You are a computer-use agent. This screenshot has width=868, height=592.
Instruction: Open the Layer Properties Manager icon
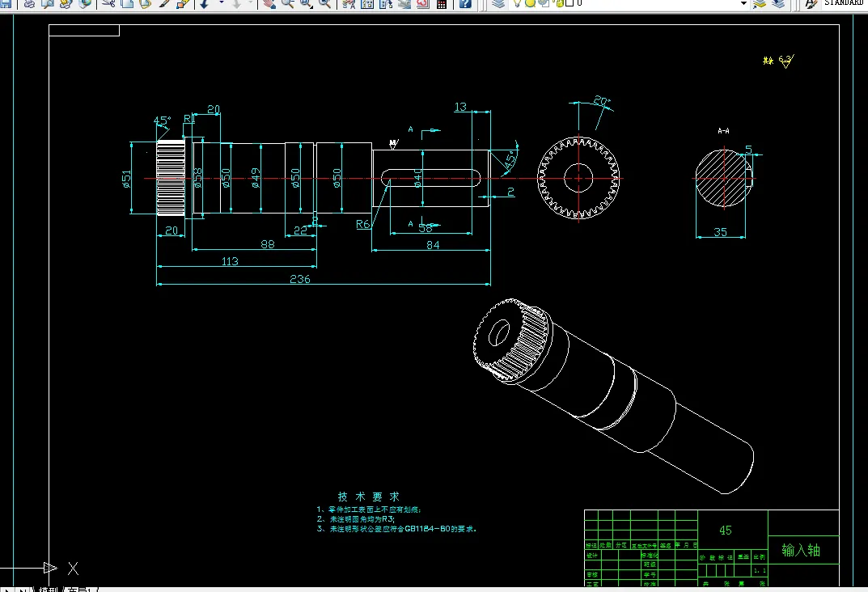click(498, 3)
